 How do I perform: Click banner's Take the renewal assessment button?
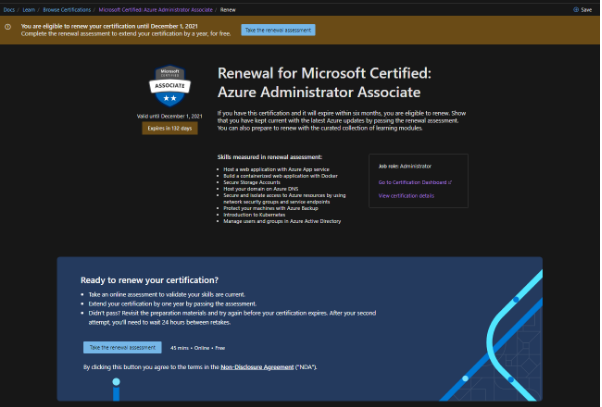[278, 30]
